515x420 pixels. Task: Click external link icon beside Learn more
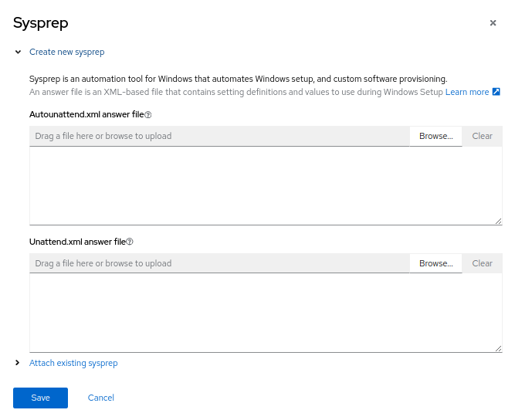pos(496,92)
